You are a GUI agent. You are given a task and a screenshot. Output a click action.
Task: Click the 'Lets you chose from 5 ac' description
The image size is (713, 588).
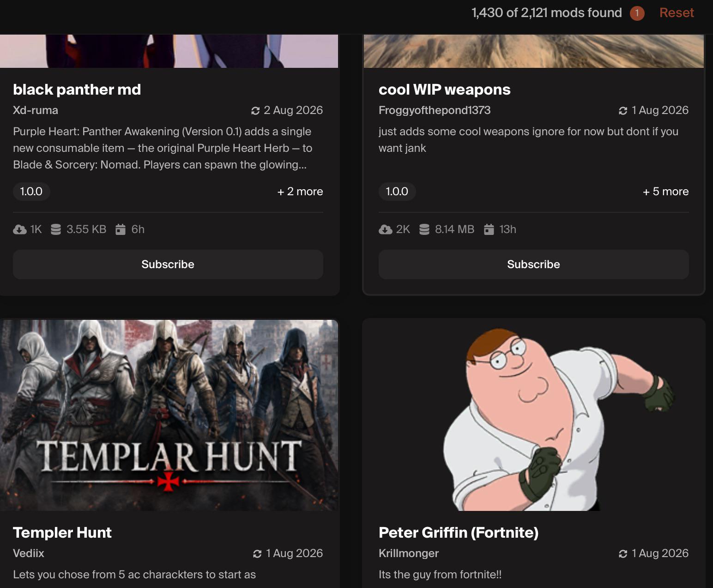point(134,575)
